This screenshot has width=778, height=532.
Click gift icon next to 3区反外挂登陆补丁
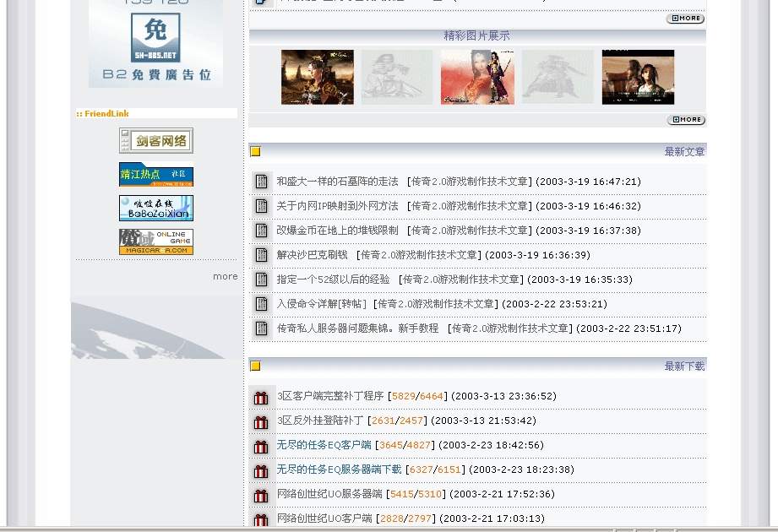(x=261, y=421)
